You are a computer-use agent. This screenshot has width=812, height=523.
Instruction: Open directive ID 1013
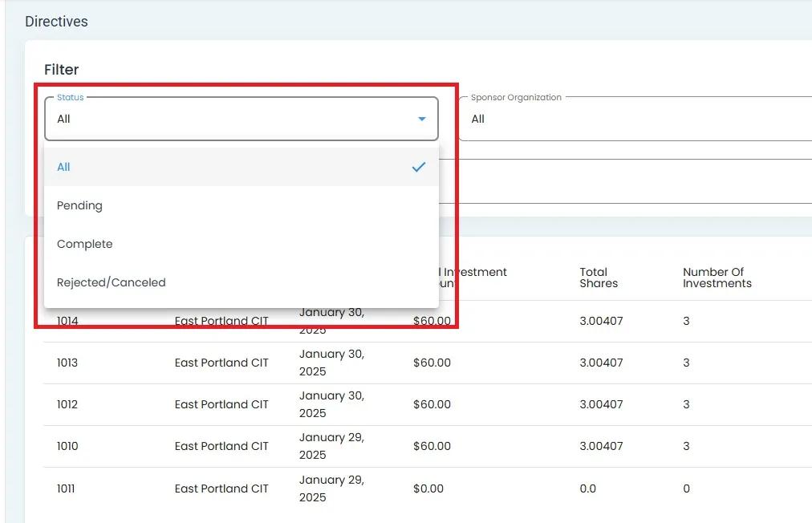67,363
